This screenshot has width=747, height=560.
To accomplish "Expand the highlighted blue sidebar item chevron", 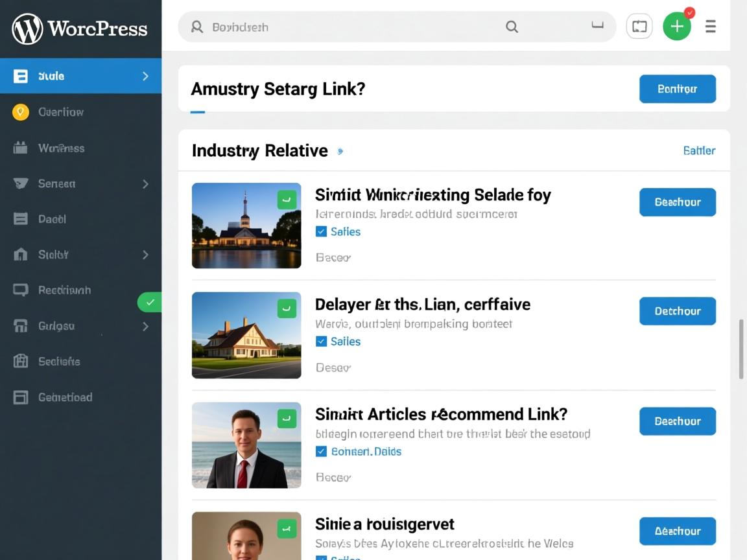I will 145,76.
